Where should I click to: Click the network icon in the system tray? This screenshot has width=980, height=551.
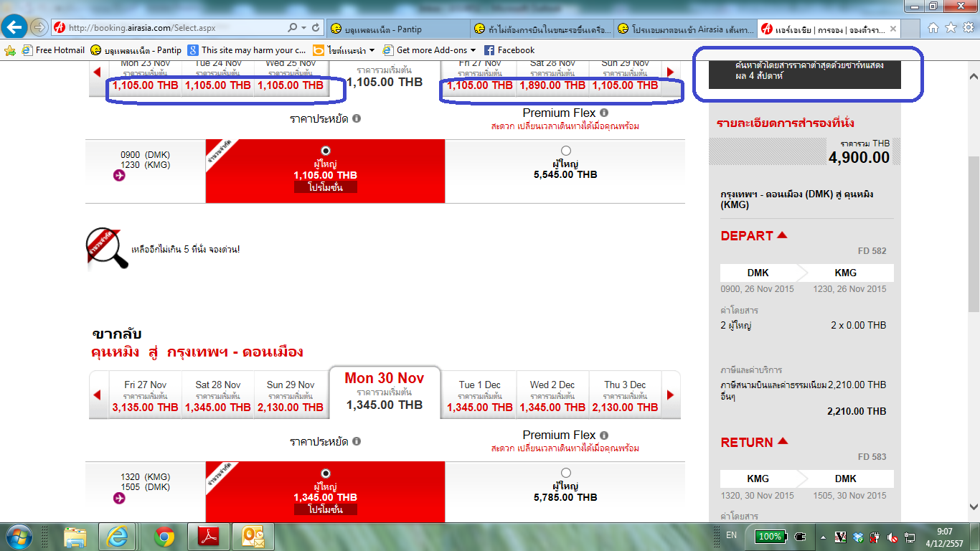click(x=909, y=537)
